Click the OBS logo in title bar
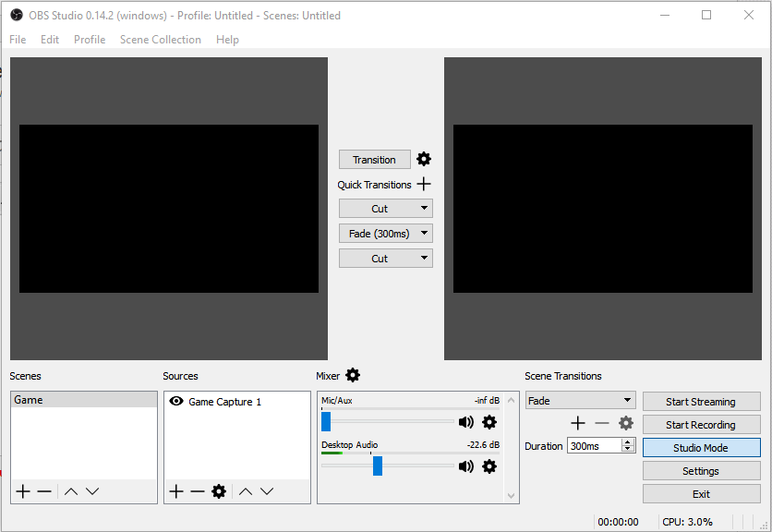 click(x=17, y=16)
